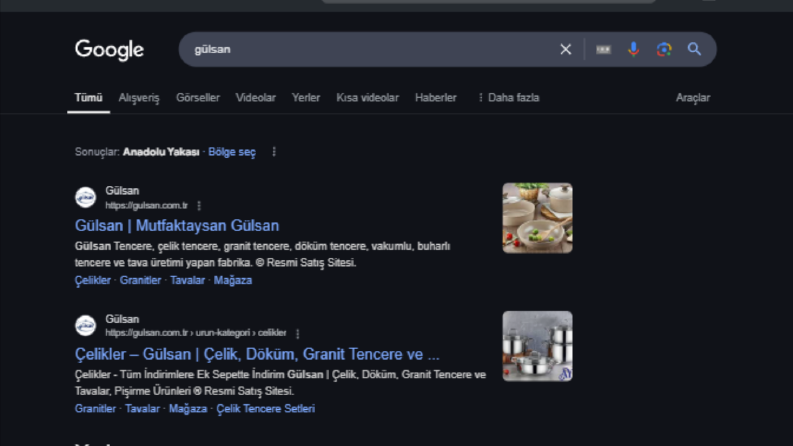
Task: Click the Gülsan favicon of second result
Action: point(85,326)
